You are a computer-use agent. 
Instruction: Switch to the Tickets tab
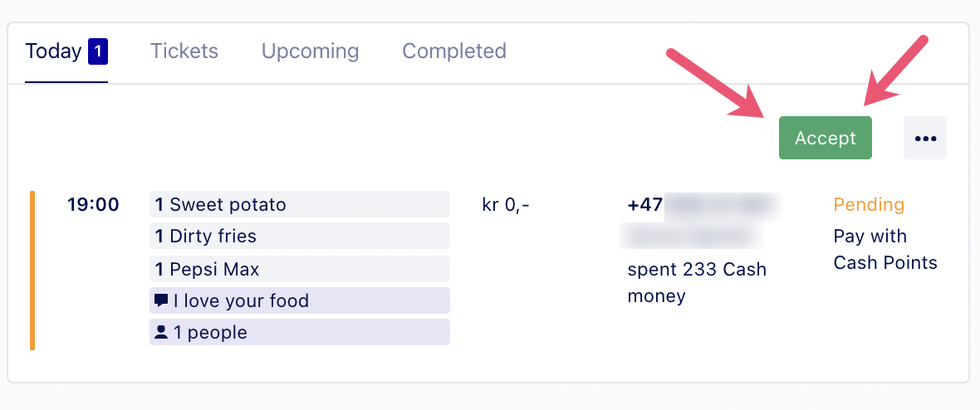[x=184, y=51]
